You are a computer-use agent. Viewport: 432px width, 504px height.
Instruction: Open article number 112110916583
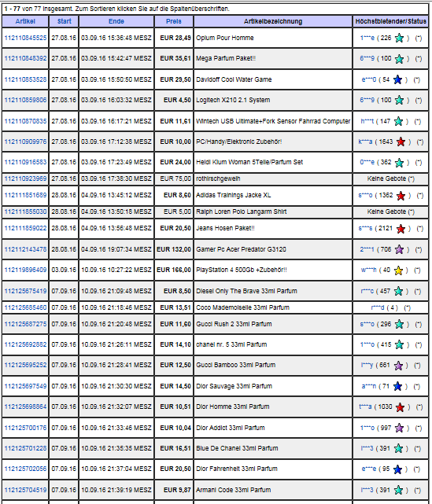pyautogui.click(x=25, y=162)
